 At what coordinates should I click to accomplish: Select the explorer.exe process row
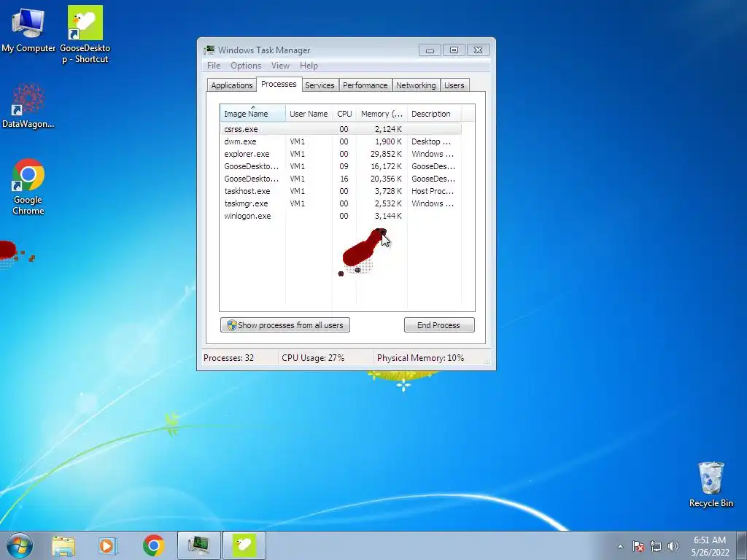coord(341,154)
